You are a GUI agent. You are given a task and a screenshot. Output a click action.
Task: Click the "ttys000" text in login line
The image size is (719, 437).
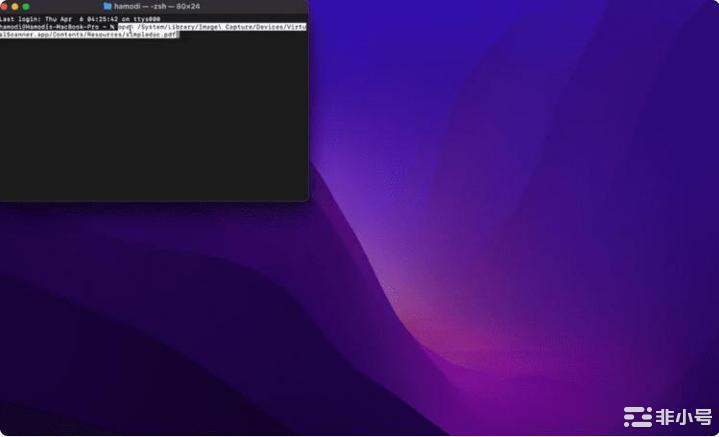point(147,18)
